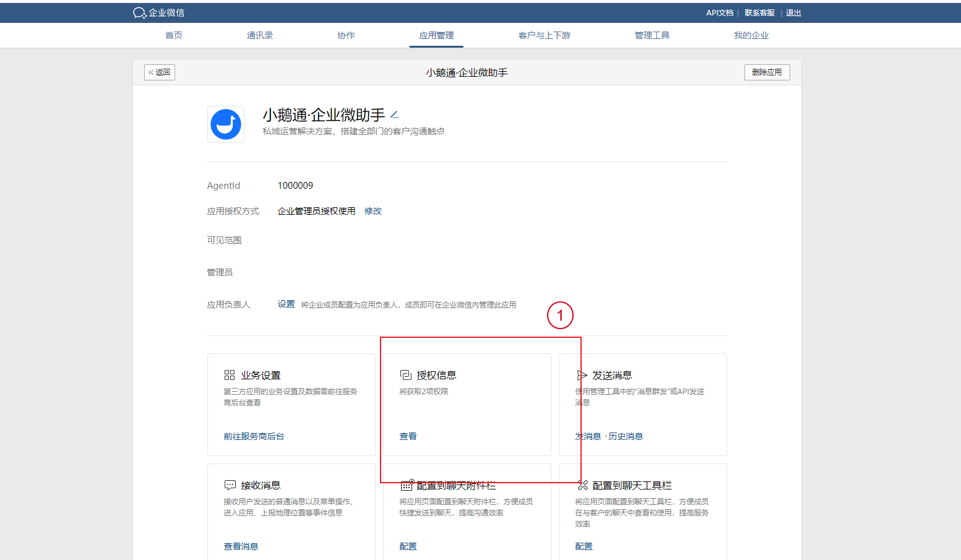Switch to the 通讯录 tab
Image resolution: width=961 pixels, height=560 pixels.
(260, 35)
